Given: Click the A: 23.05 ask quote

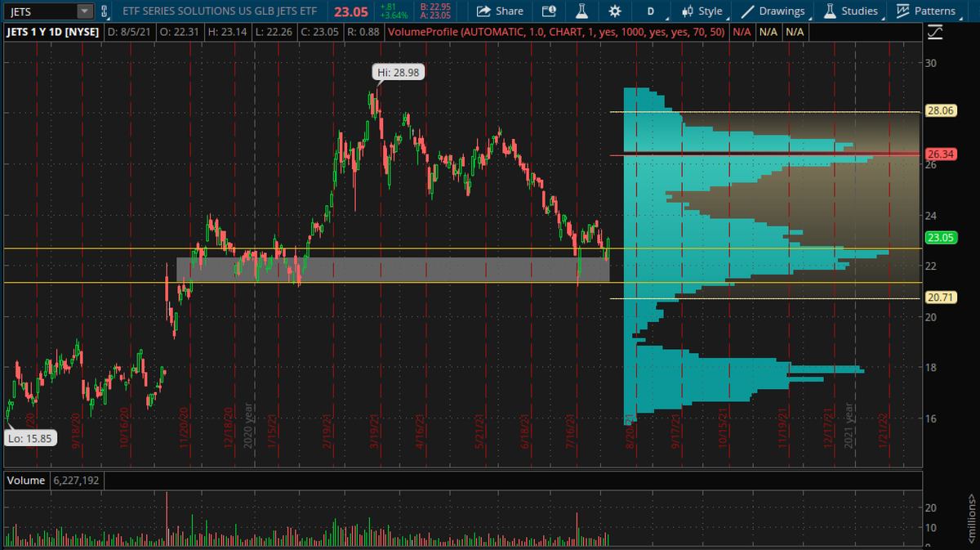Looking at the screenshot, I should [435, 16].
